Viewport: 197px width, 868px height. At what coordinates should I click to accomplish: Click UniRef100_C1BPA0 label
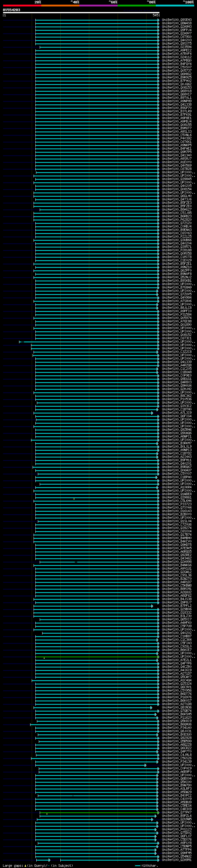click(177, 477)
